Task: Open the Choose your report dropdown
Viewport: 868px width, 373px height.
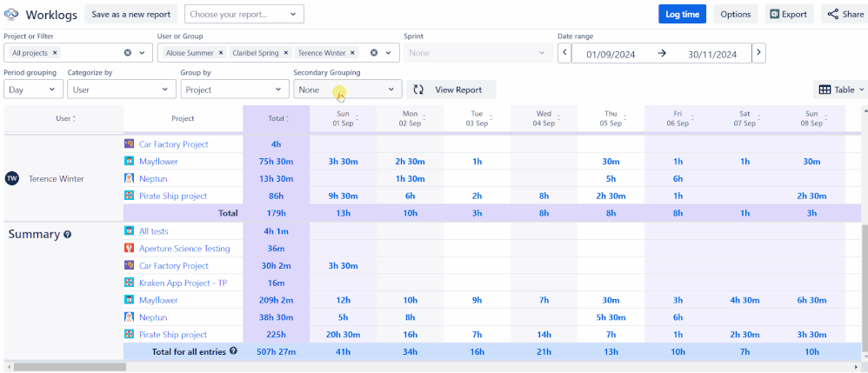Action: [244, 15]
